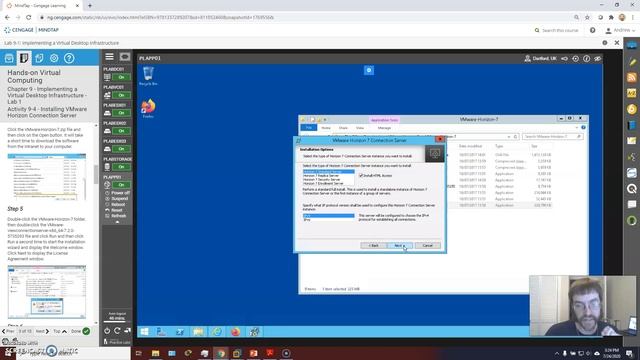Sort files by the Size column header
This screenshot has height=360, width=640.
(534, 146)
